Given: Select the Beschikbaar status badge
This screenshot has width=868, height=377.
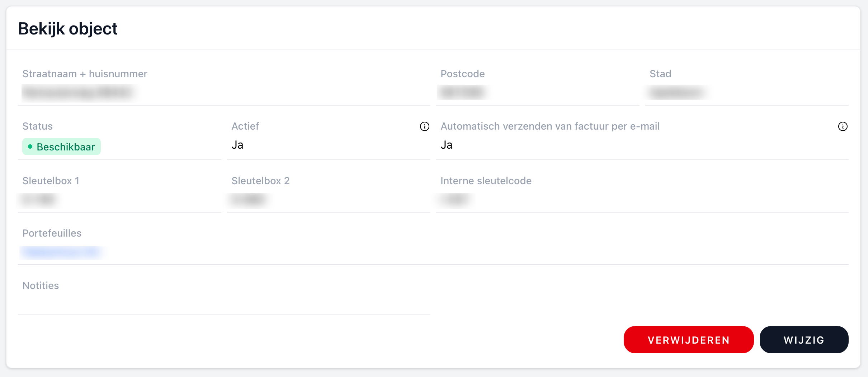Looking at the screenshot, I should [x=62, y=146].
